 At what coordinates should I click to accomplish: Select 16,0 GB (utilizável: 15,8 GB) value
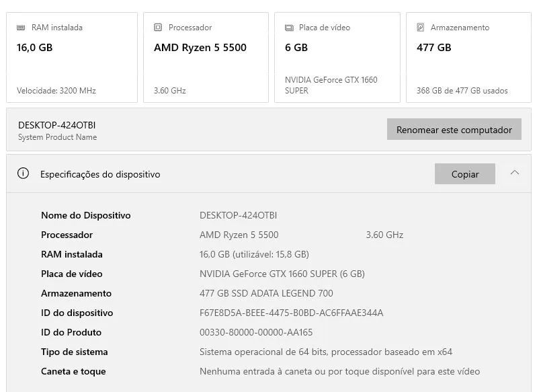pyautogui.click(x=254, y=254)
